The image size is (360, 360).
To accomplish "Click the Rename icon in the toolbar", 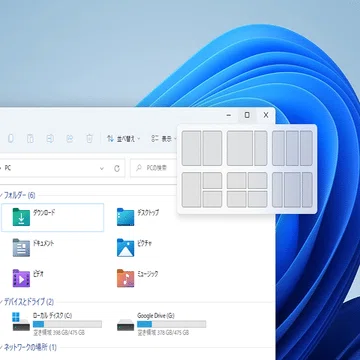I will (x=50, y=139).
